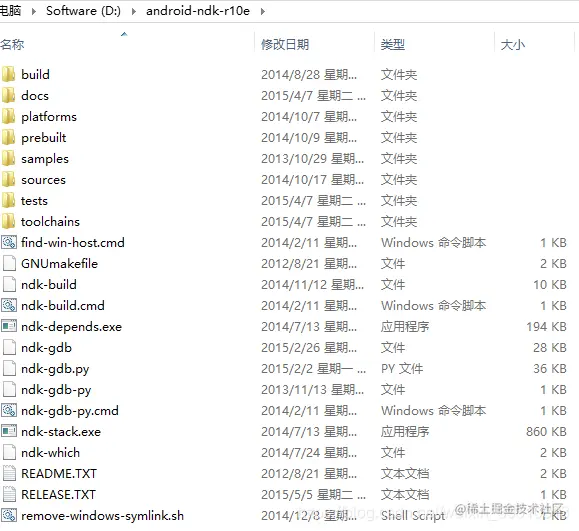579x531 pixels.
Task: Select the sources folder icon
Action: pos(8,179)
